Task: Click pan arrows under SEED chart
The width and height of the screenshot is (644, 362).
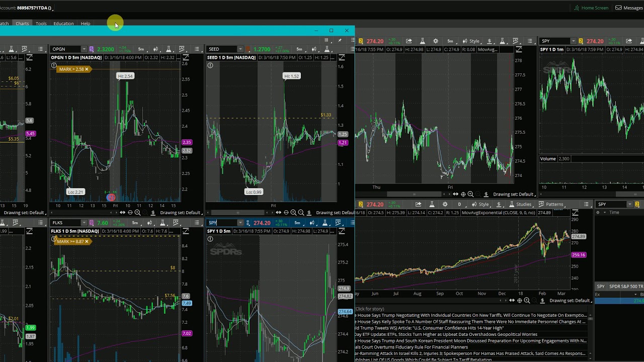Action: [278, 213]
